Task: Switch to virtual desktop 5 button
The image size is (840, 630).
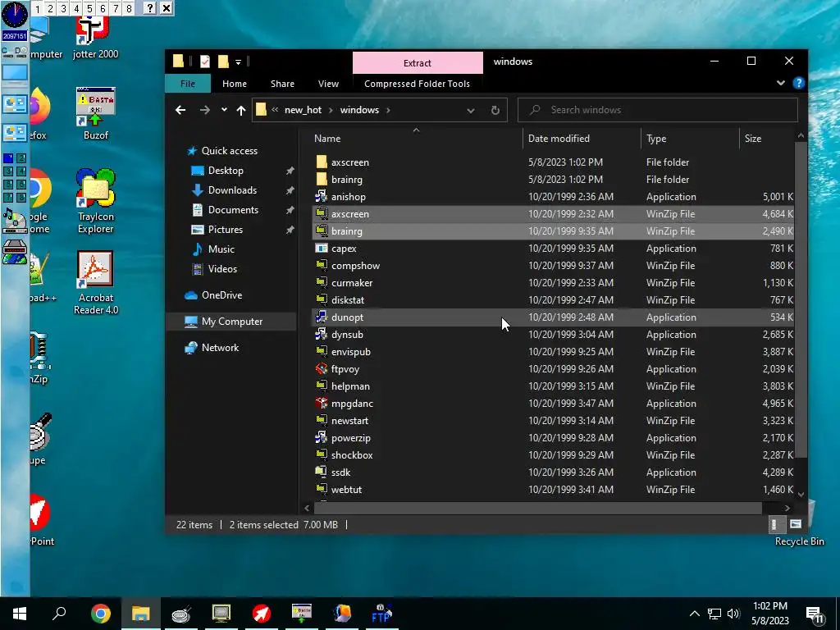Action: pos(89,8)
